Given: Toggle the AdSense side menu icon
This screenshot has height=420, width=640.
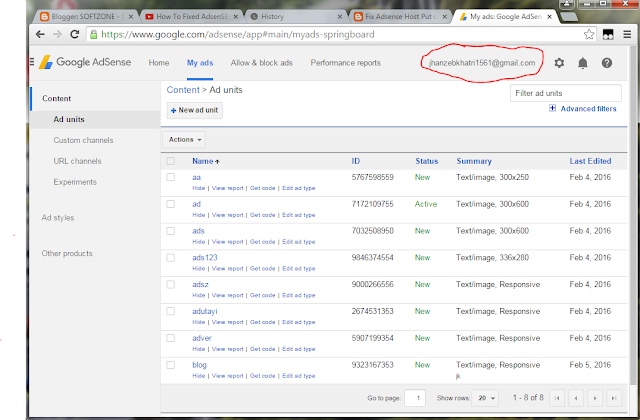Looking at the screenshot, I should pos(32,62).
